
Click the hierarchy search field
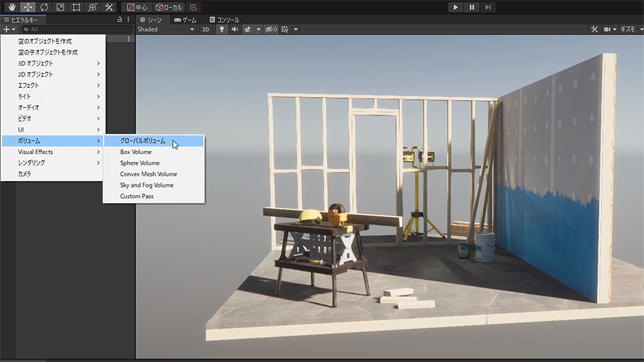coord(74,29)
